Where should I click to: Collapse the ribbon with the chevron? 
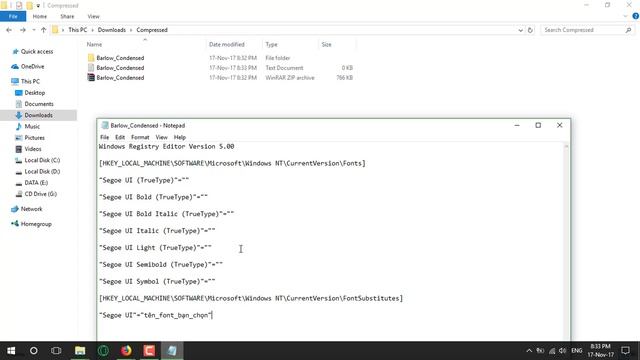(625, 16)
